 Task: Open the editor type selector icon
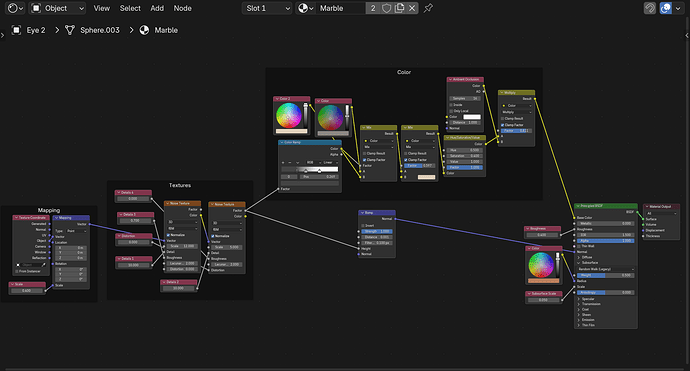pyautogui.click(x=15, y=8)
